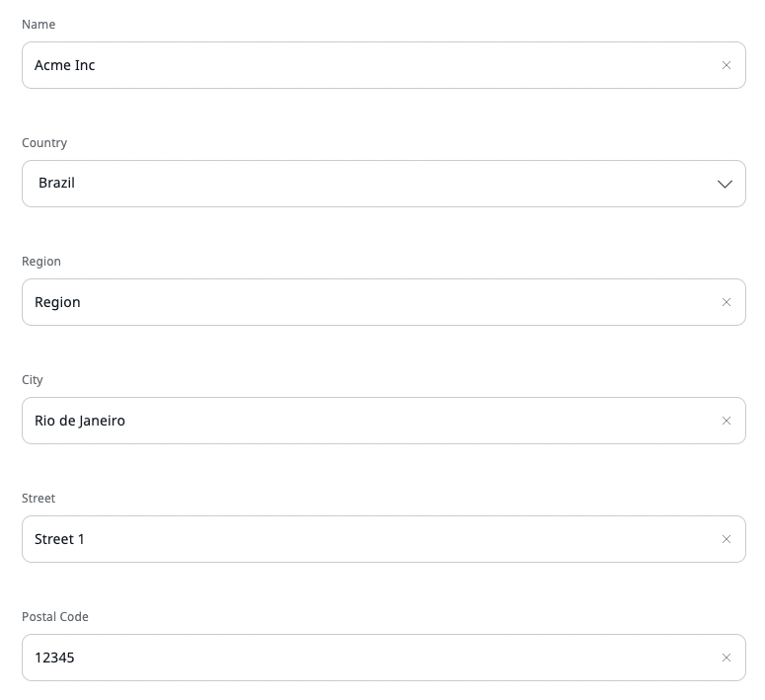Focus the Street 1 input field
This screenshot has width=765, height=700.
(x=375, y=539)
